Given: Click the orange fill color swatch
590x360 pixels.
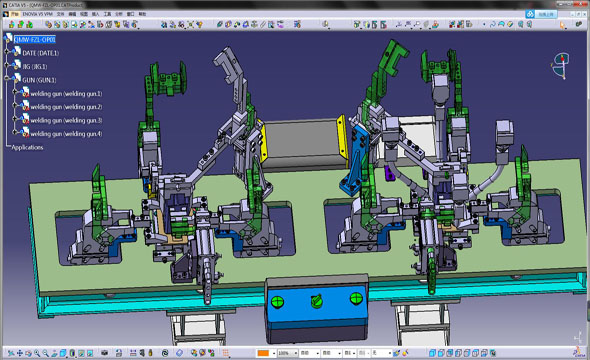Looking at the screenshot, I should pos(263,353).
